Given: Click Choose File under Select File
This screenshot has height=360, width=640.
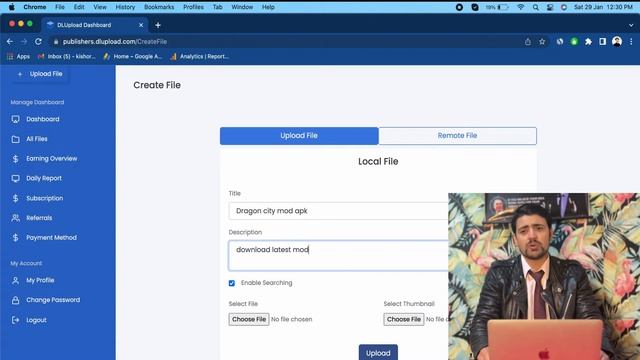Looking at the screenshot, I should point(249,319).
